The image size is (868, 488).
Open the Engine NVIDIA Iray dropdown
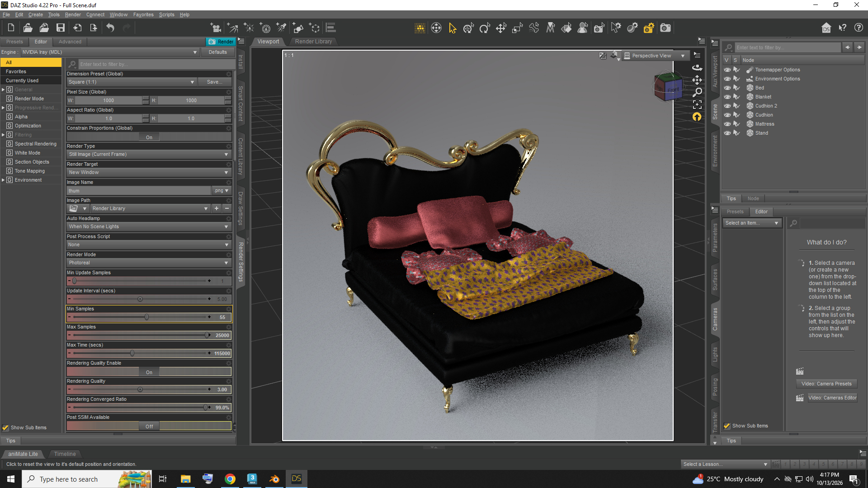click(x=109, y=52)
